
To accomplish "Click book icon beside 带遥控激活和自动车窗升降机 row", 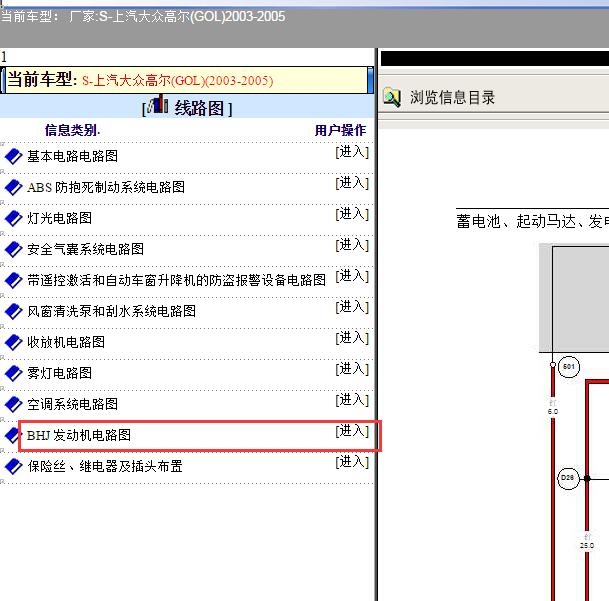I will tap(13, 280).
